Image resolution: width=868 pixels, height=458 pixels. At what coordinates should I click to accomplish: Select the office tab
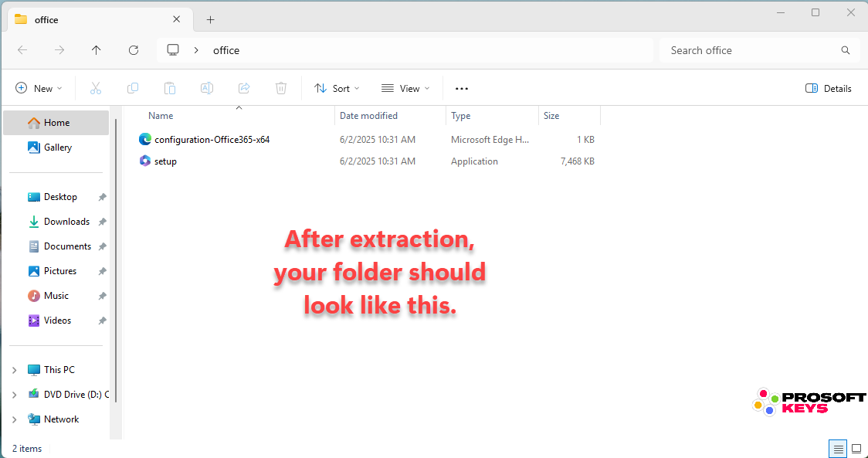tap(46, 19)
